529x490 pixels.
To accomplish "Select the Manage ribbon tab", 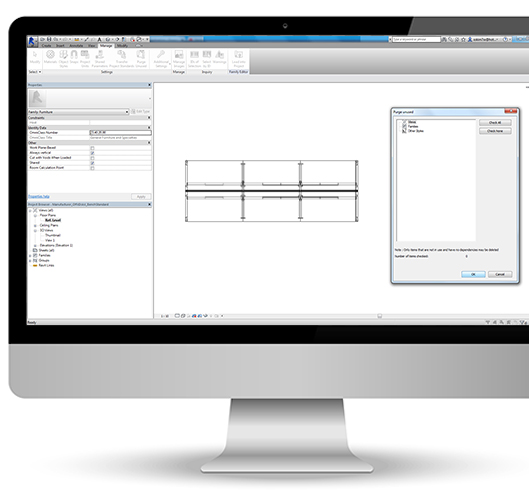I will 106,46.
